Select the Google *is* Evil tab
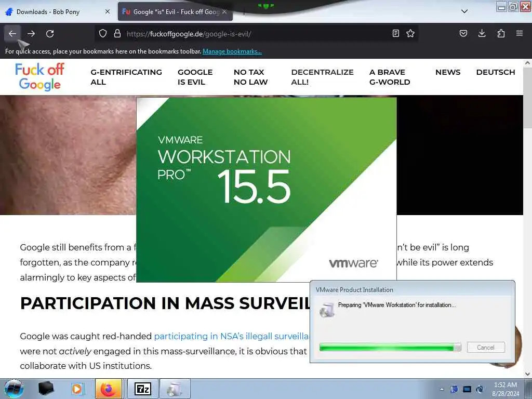 coord(175,11)
